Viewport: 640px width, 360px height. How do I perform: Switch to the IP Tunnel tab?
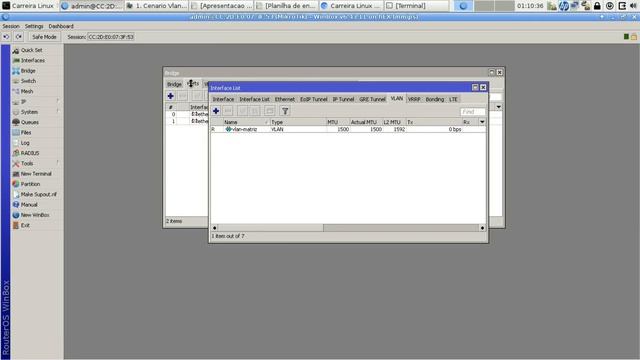point(343,99)
